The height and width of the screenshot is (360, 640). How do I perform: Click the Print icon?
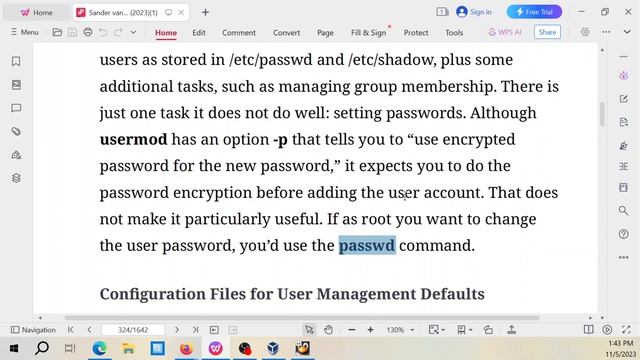point(87,32)
